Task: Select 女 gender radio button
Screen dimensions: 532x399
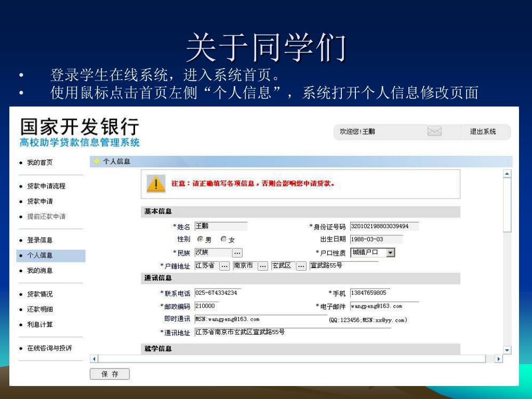Action: (x=224, y=240)
